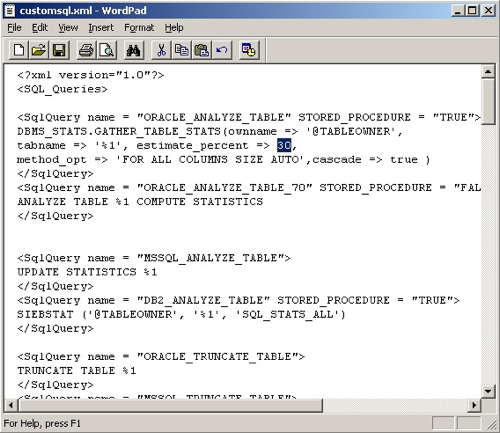
Task: Click the text "<SQL_Queries>"
Action: 62,89
